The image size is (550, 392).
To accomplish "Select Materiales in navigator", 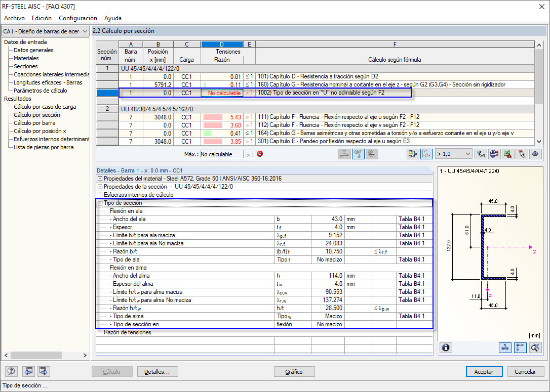I will [26, 58].
